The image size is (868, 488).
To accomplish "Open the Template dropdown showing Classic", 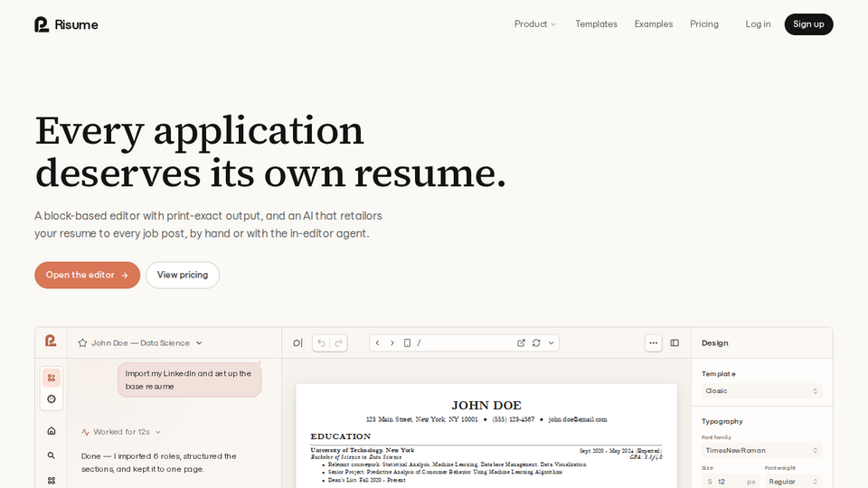I will tap(761, 390).
